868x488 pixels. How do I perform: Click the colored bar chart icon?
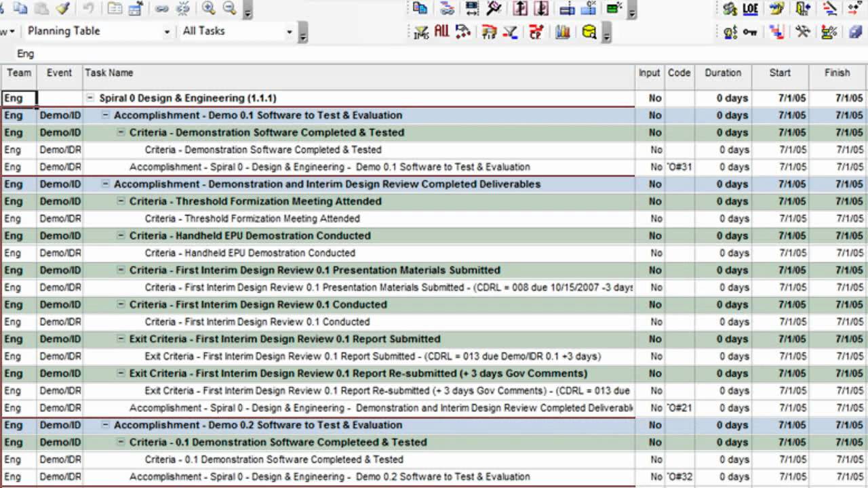(562, 31)
